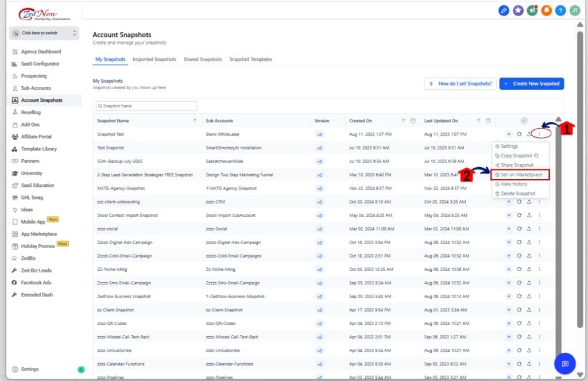
Task: Click the blue help question mark icon
Action: click(x=561, y=10)
